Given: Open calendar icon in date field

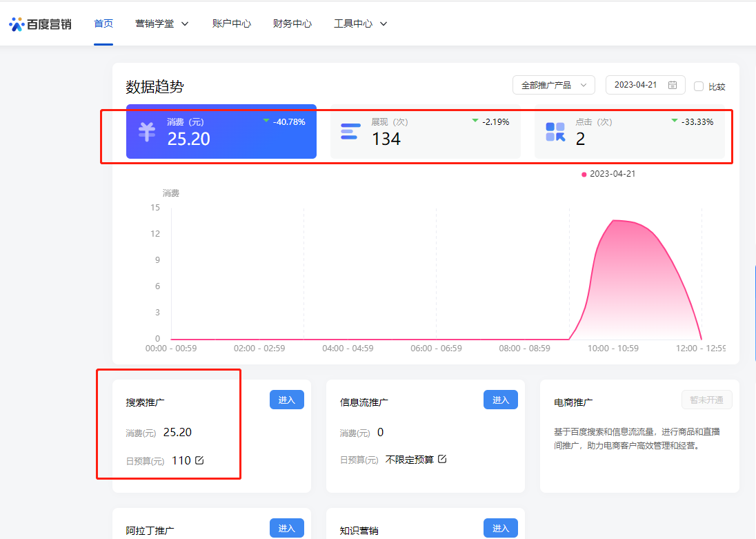Looking at the screenshot, I should [x=672, y=85].
